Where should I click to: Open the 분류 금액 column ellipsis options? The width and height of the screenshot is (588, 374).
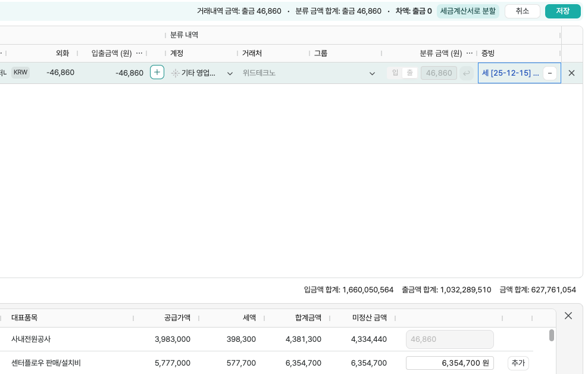tap(470, 53)
